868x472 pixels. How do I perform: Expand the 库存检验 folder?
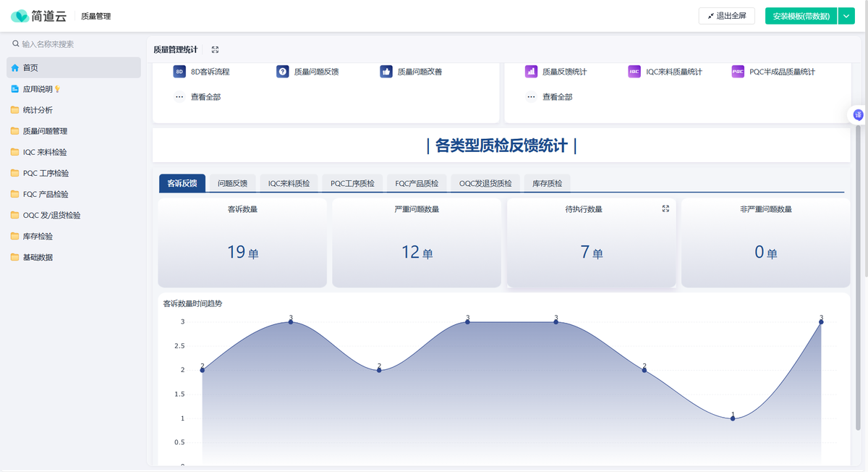coord(74,236)
